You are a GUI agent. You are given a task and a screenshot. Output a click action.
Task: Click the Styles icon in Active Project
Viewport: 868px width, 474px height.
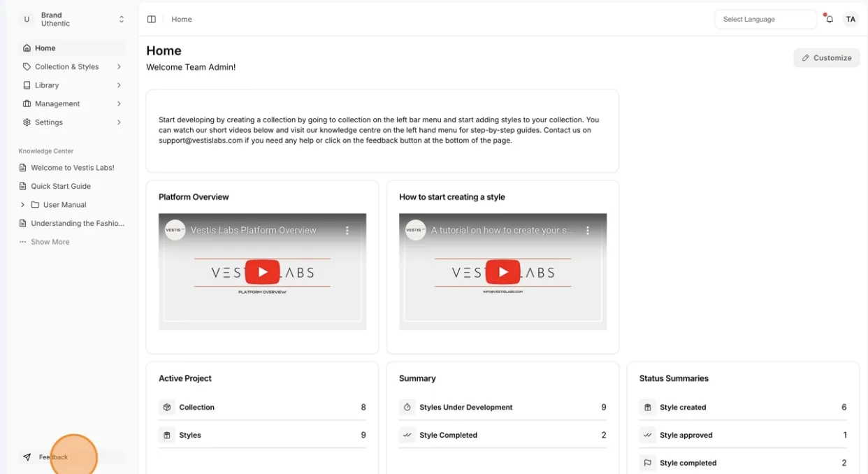pos(167,435)
